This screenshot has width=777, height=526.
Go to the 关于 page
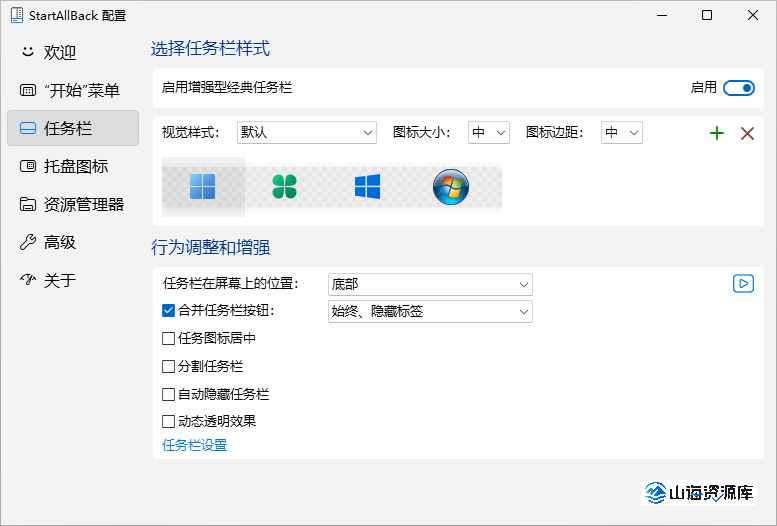[60, 280]
